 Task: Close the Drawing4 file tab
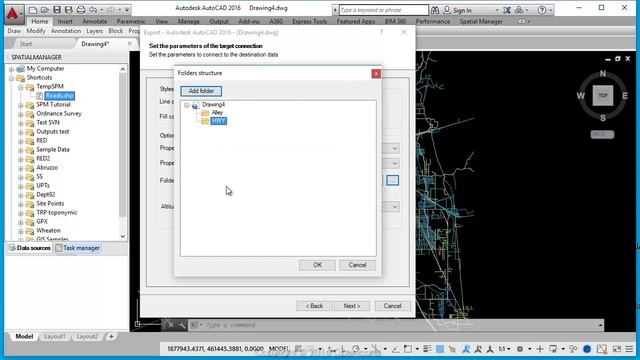pos(130,43)
